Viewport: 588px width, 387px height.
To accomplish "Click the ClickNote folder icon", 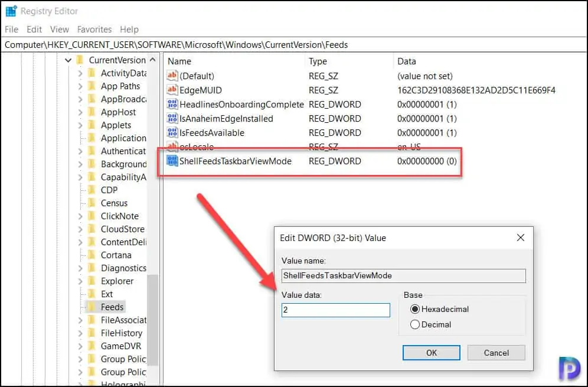I will coord(92,216).
